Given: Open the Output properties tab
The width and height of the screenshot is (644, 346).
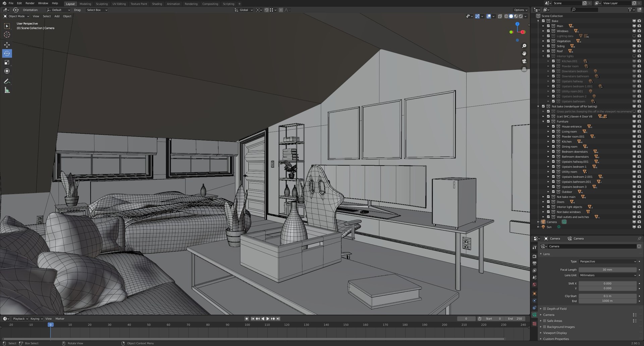Looking at the screenshot, I should (x=534, y=263).
